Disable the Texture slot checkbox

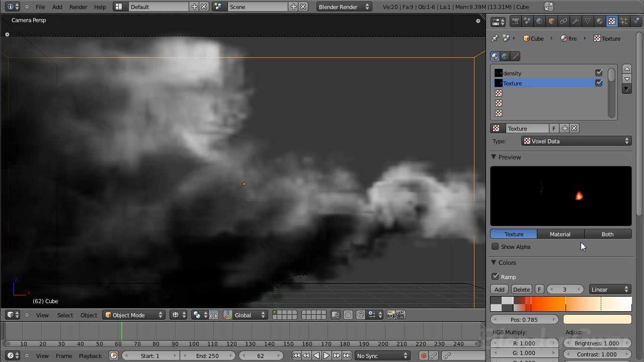pos(599,83)
